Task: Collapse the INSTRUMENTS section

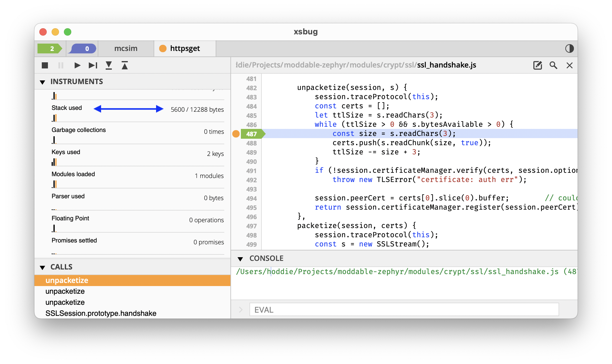Action: tap(42, 82)
